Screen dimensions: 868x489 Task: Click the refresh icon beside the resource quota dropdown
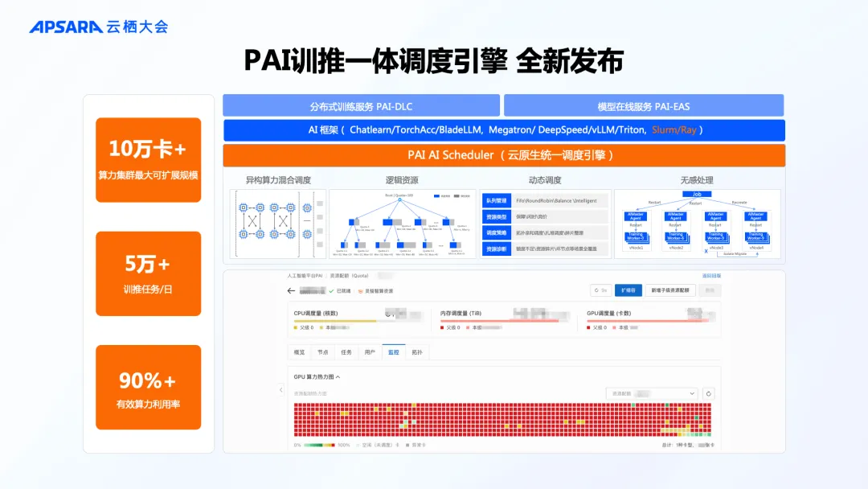(708, 394)
